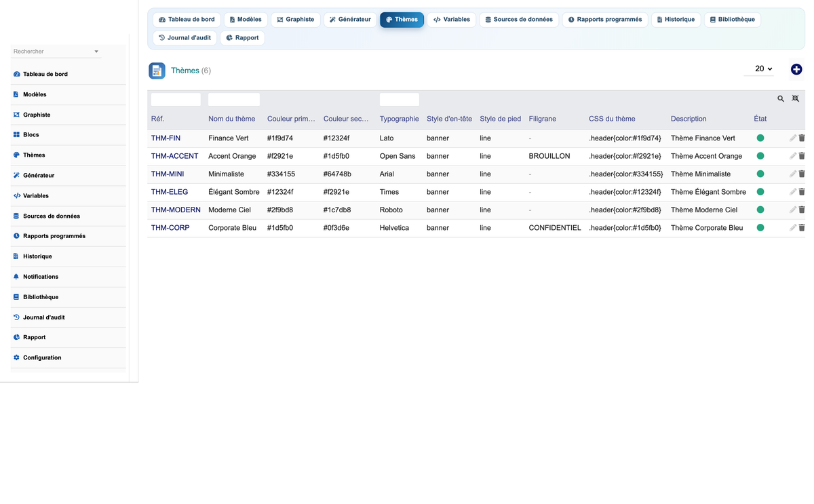Sort by the Réf. column header
This screenshot has width=814, height=504.
coord(157,119)
